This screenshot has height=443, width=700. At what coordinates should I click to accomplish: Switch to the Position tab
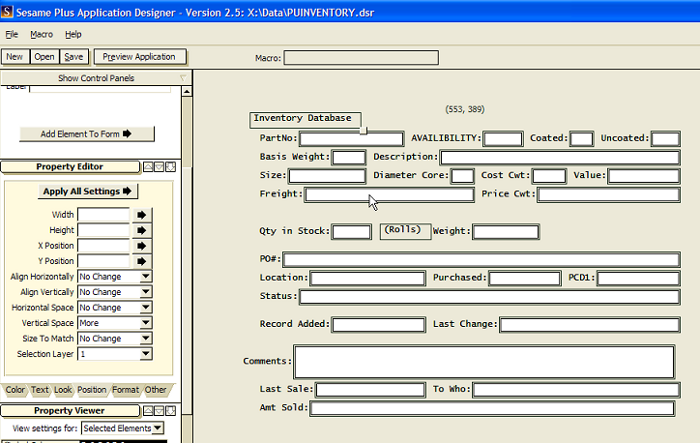92,390
